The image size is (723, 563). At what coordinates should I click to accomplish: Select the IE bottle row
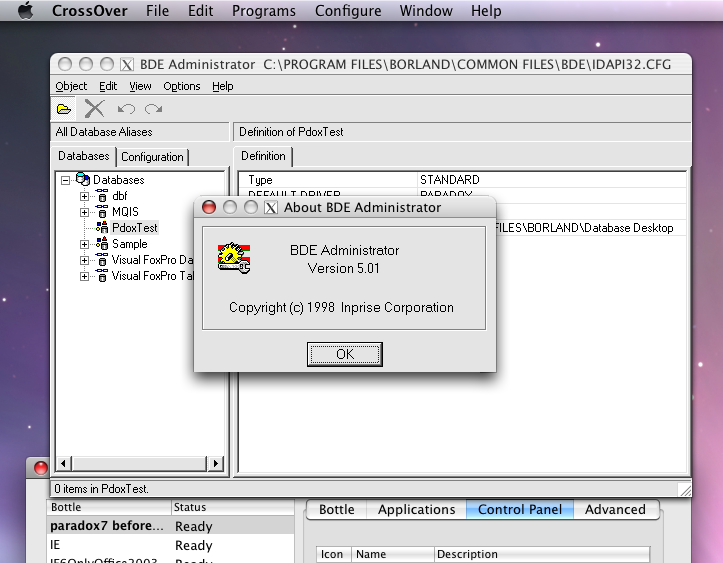tap(170, 545)
